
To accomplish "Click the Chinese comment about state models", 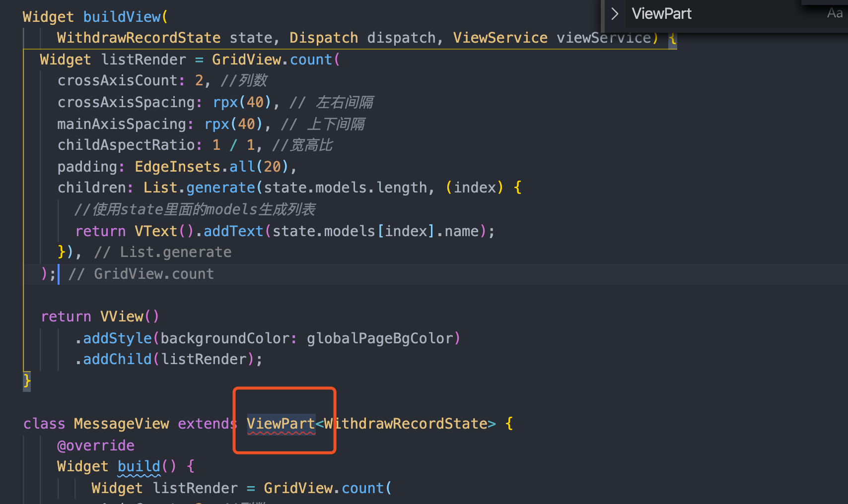I will pyautogui.click(x=195, y=209).
